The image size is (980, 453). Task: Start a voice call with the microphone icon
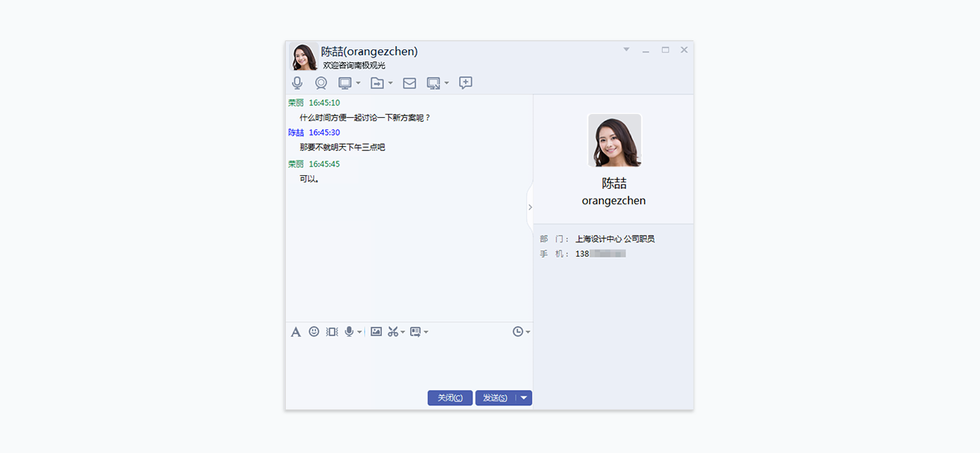[x=297, y=83]
